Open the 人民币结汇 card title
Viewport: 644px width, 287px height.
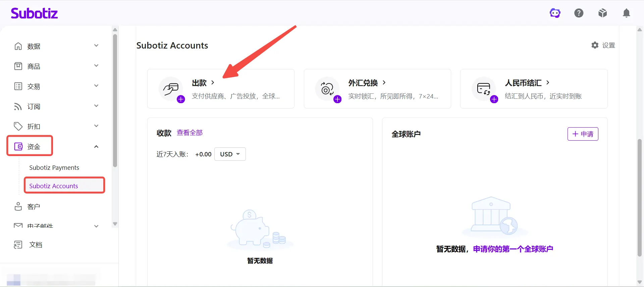click(523, 83)
